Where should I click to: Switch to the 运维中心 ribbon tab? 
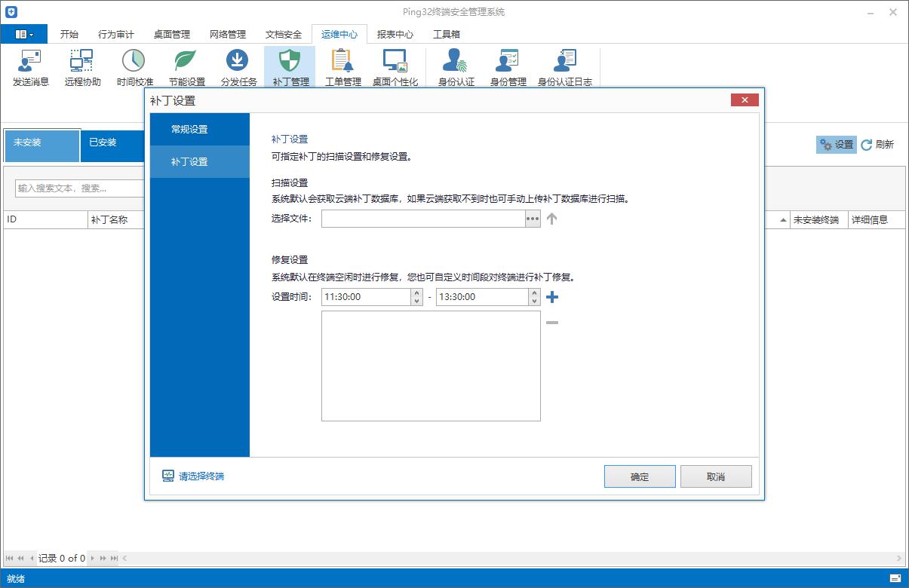click(x=339, y=34)
